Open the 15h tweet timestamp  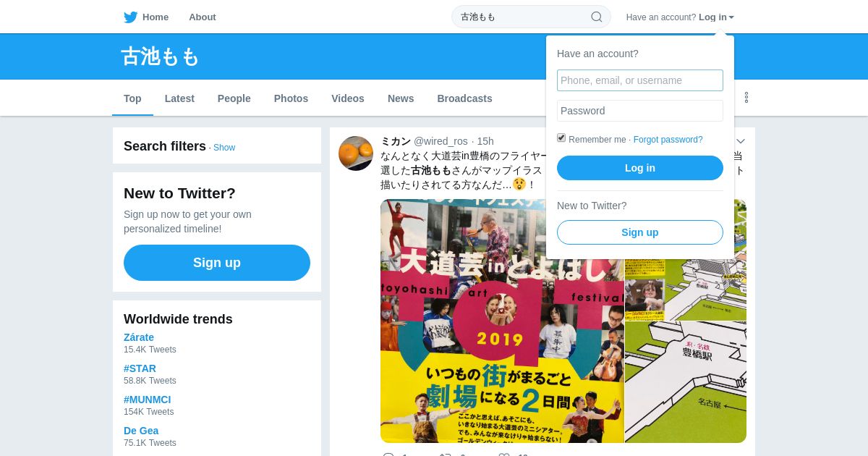(485, 141)
